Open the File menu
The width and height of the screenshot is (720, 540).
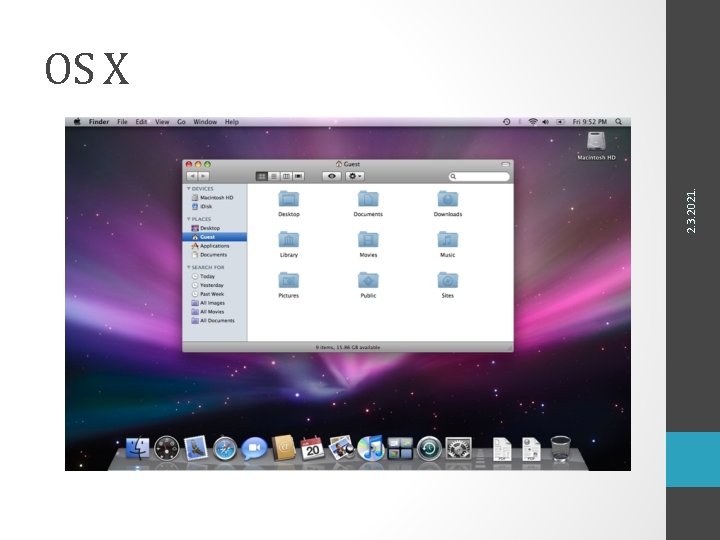[122, 122]
